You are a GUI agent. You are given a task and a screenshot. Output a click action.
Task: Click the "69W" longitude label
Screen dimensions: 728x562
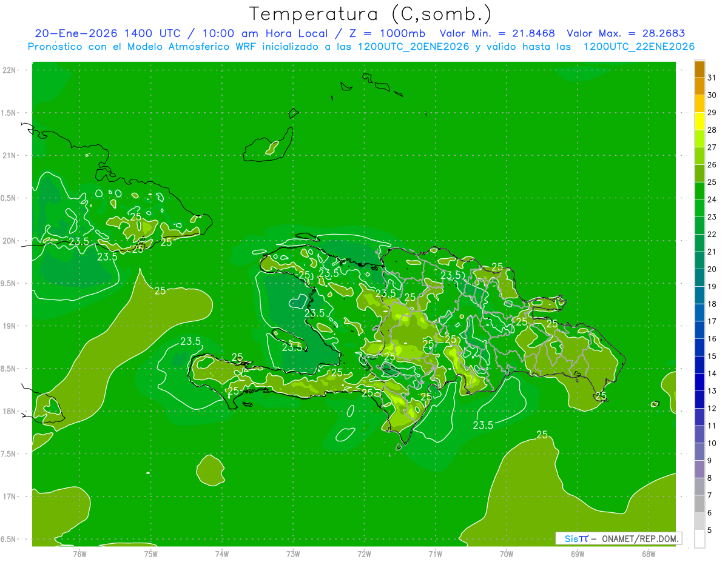(x=578, y=554)
